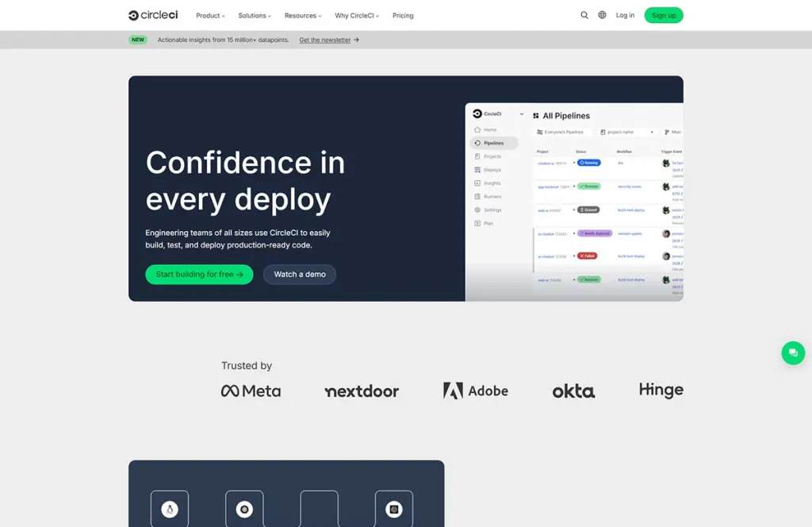Click the CircleCI logo in header
This screenshot has height=527, width=812.
[x=153, y=15]
